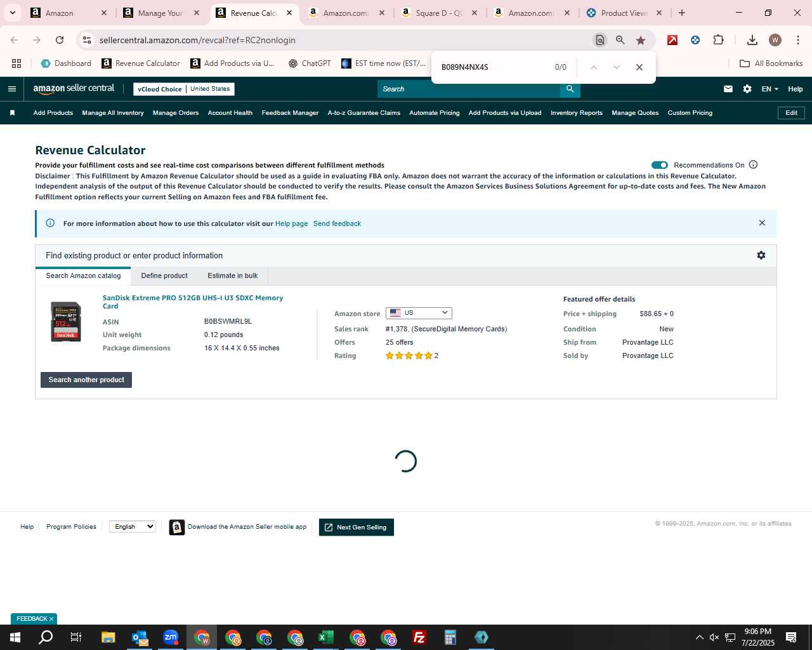
Task: Click the Edit button in nav bar
Action: [792, 113]
